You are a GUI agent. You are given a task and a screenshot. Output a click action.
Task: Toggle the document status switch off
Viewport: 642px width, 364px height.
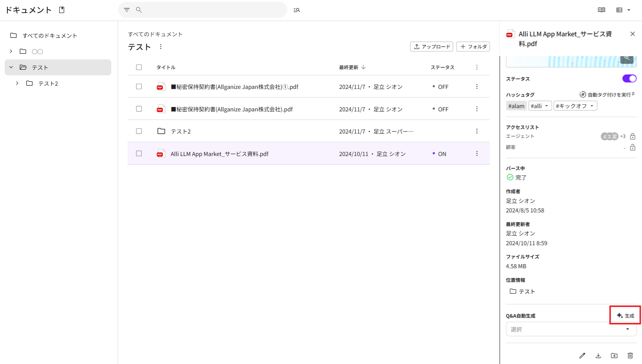[629, 79]
